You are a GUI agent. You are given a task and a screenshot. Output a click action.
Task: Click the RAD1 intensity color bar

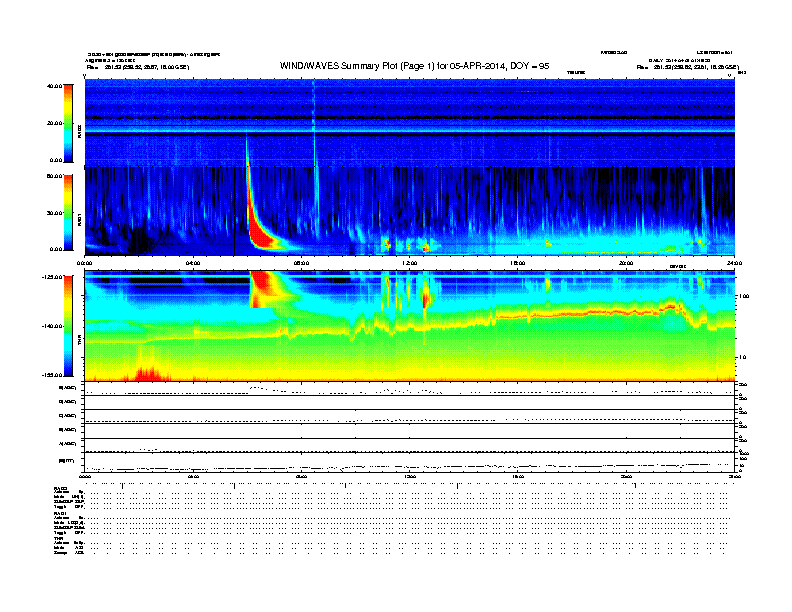coord(68,213)
